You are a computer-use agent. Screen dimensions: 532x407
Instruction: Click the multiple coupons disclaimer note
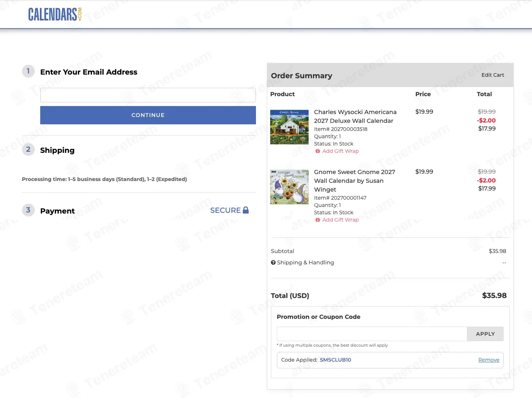pyautogui.click(x=332, y=345)
